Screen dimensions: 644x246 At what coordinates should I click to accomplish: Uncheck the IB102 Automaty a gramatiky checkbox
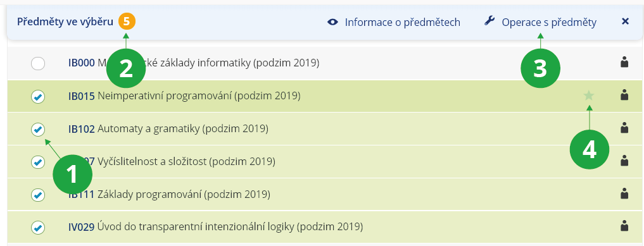tap(38, 130)
